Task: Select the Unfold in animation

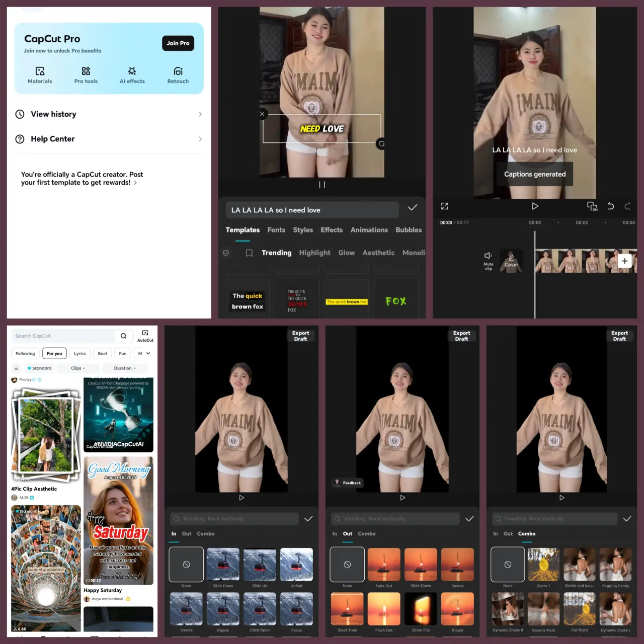Action: coord(296,568)
